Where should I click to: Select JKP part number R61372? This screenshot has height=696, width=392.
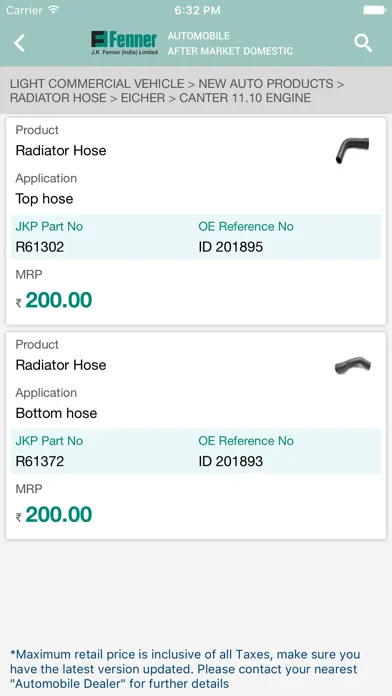pos(40,461)
